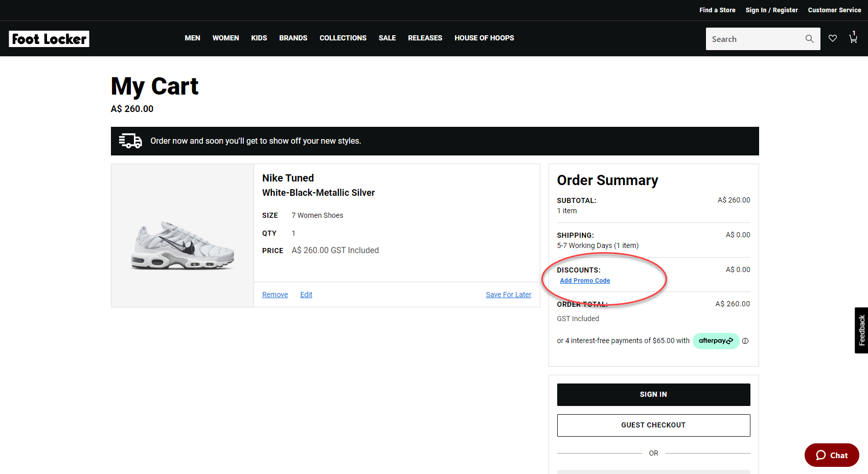Open the WOMEN menu
This screenshot has width=868, height=474.
225,38
